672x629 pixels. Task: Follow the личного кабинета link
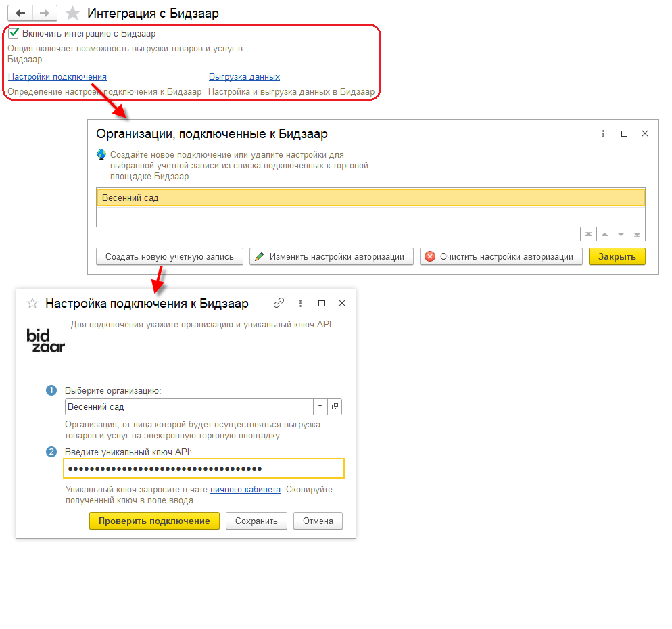(x=245, y=489)
